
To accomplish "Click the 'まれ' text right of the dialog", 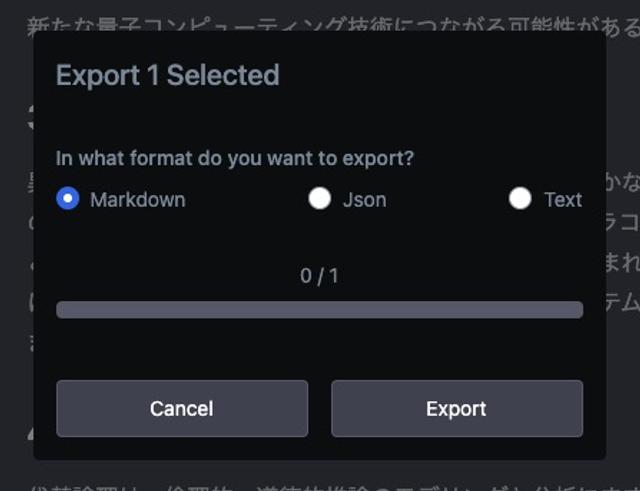I will click(x=623, y=263).
